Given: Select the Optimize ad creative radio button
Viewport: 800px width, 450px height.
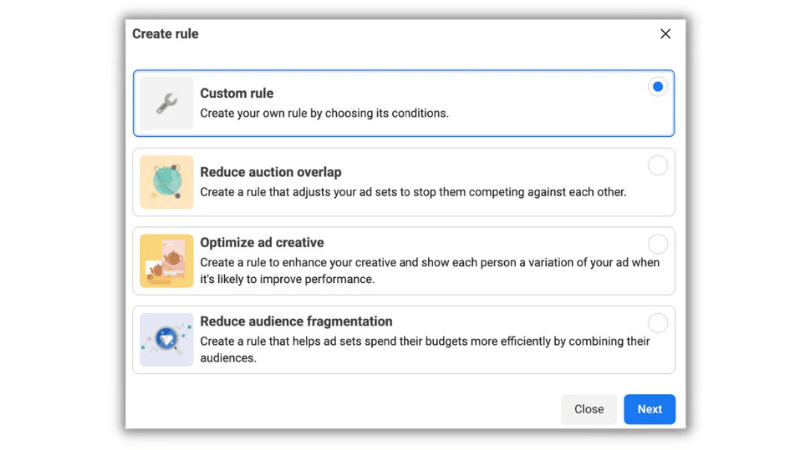Looking at the screenshot, I should coord(657,244).
